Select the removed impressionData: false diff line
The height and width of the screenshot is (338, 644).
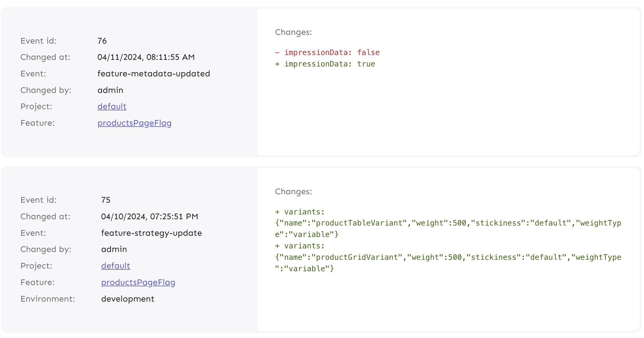[x=327, y=52]
